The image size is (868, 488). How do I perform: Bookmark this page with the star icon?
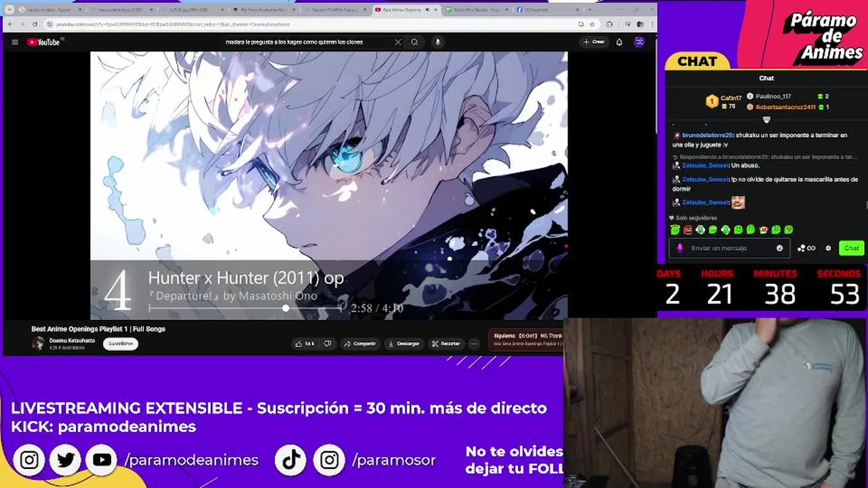(x=592, y=24)
